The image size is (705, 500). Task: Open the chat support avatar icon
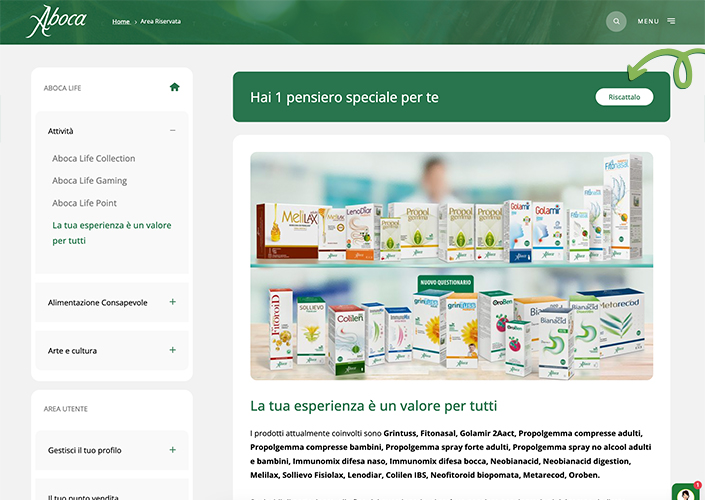(686, 493)
